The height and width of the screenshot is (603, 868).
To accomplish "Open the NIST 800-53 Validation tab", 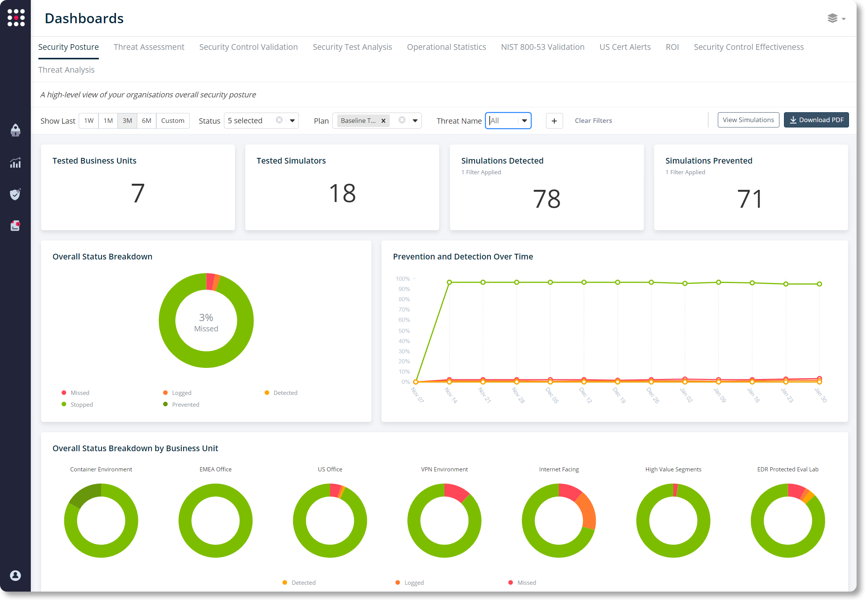I will coord(543,47).
